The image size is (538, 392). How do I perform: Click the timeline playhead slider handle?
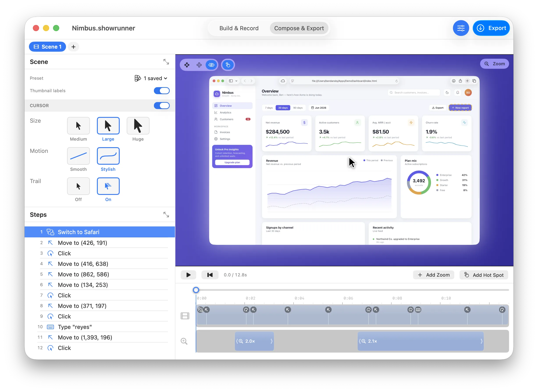click(196, 290)
